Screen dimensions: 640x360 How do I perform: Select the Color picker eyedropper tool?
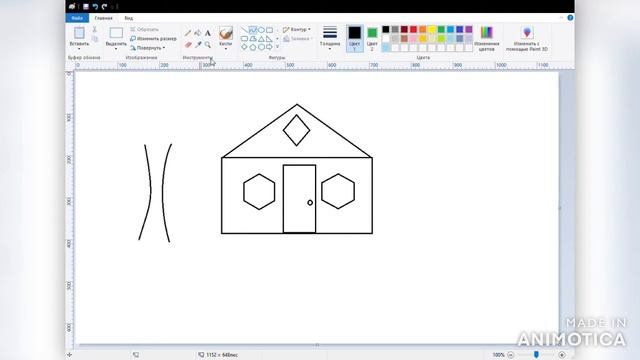pos(198,44)
